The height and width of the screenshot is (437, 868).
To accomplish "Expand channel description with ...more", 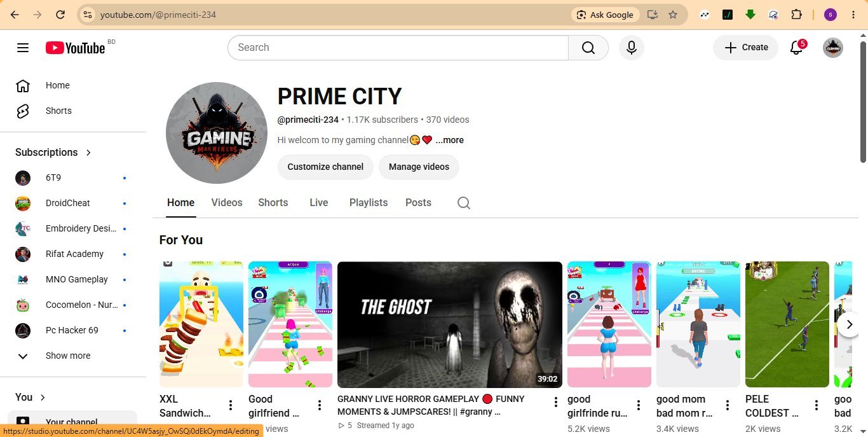I will point(449,140).
